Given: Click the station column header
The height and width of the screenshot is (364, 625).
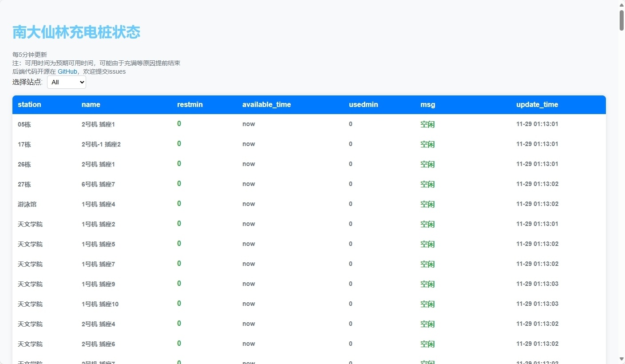Looking at the screenshot, I should [x=29, y=105].
